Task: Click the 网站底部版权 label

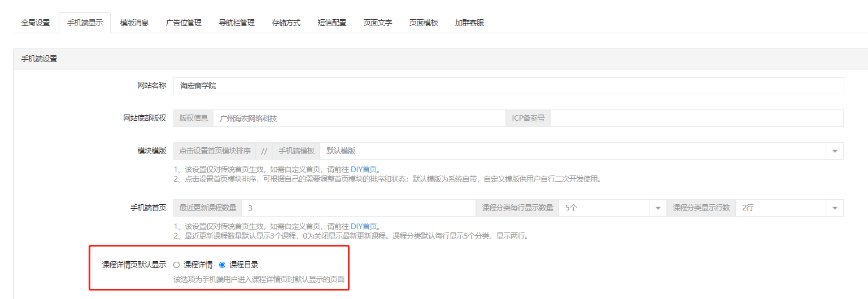Action: tap(145, 118)
